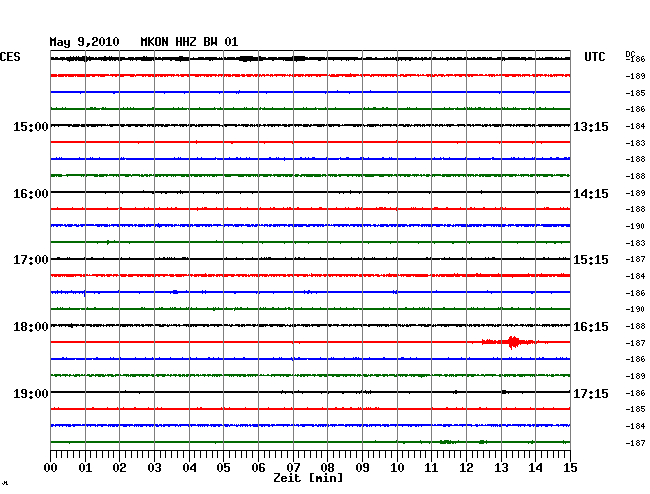Click minute tick label 12
The height and width of the screenshot is (494, 650).
(x=466, y=468)
